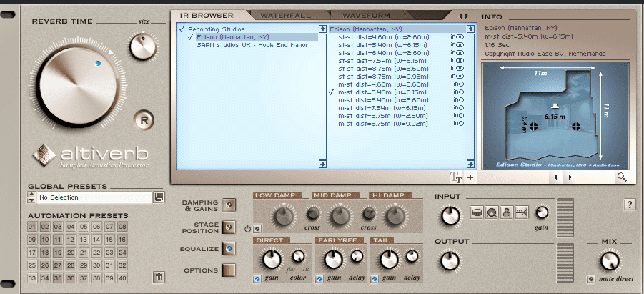Open the No Selection preset dropdown

94,197
